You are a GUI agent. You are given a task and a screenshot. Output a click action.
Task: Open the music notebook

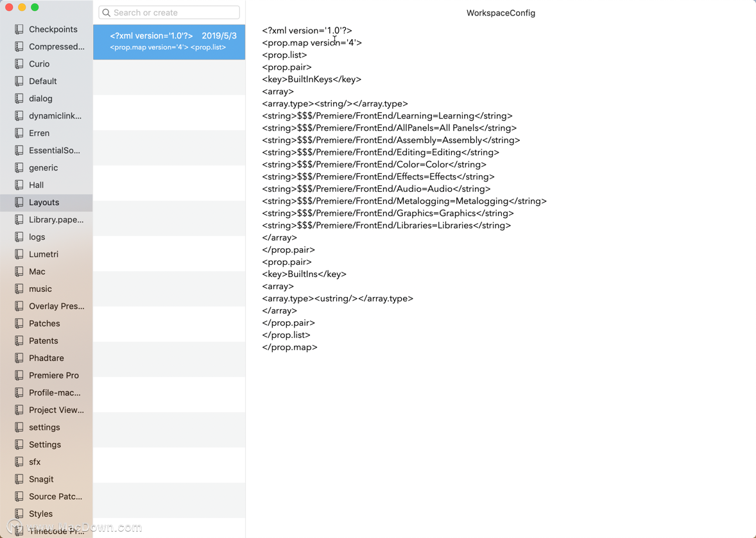[40, 289]
